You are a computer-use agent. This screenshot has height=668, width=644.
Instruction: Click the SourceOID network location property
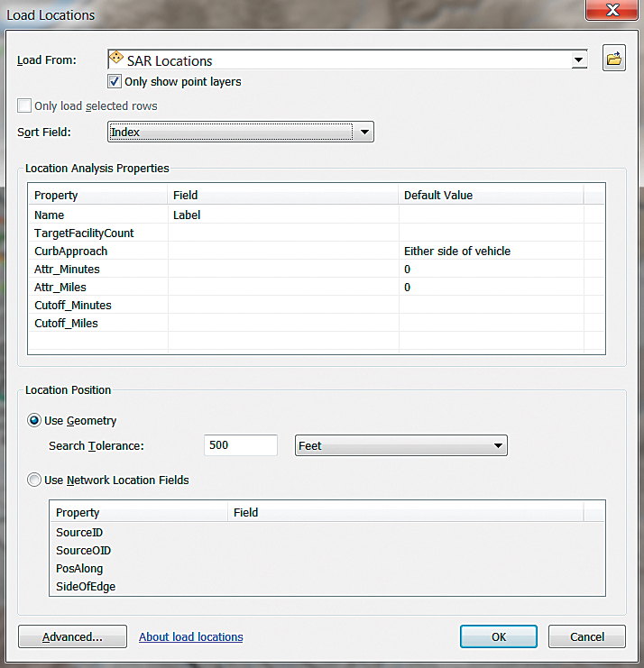pyautogui.click(x=83, y=551)
